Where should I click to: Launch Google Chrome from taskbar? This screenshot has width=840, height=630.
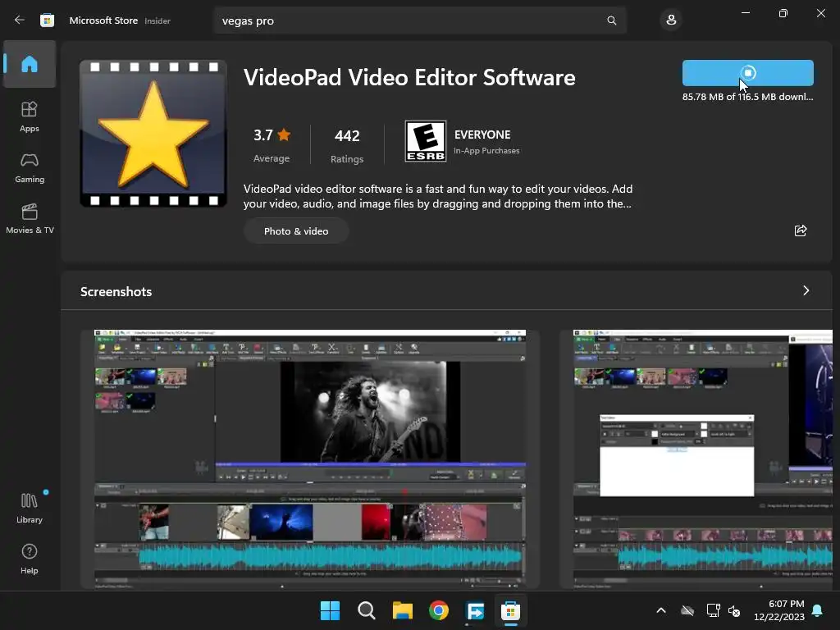click(439, 610)
